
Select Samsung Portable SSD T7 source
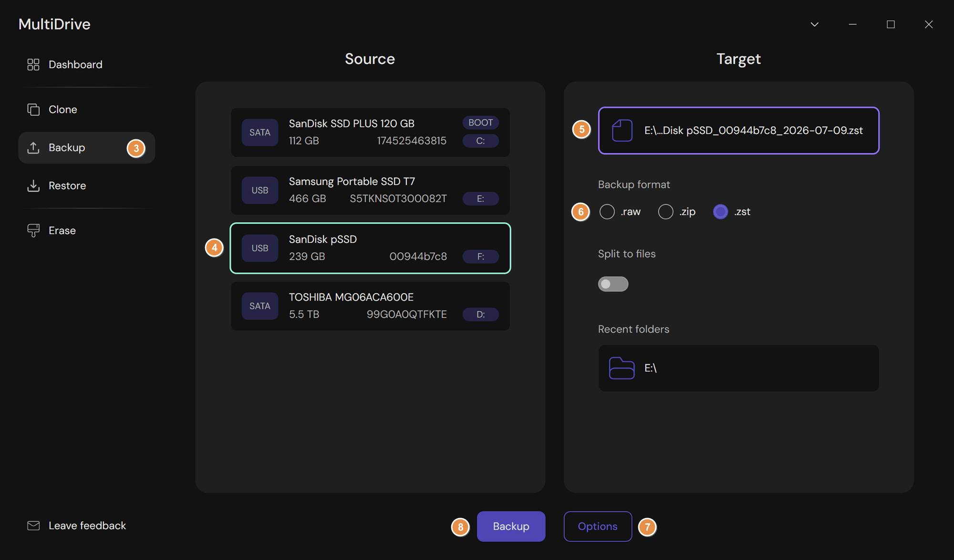370,190
